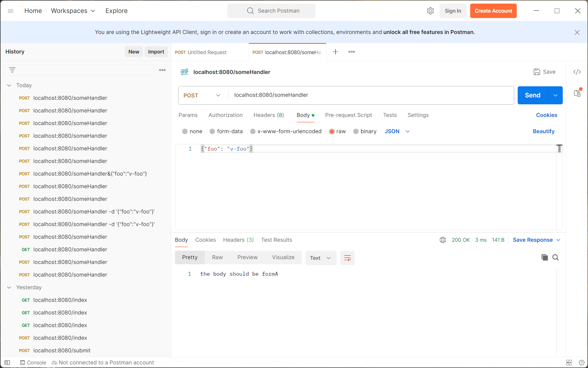
Task: Click the history filter icon
Action: [x=12, y=70]
